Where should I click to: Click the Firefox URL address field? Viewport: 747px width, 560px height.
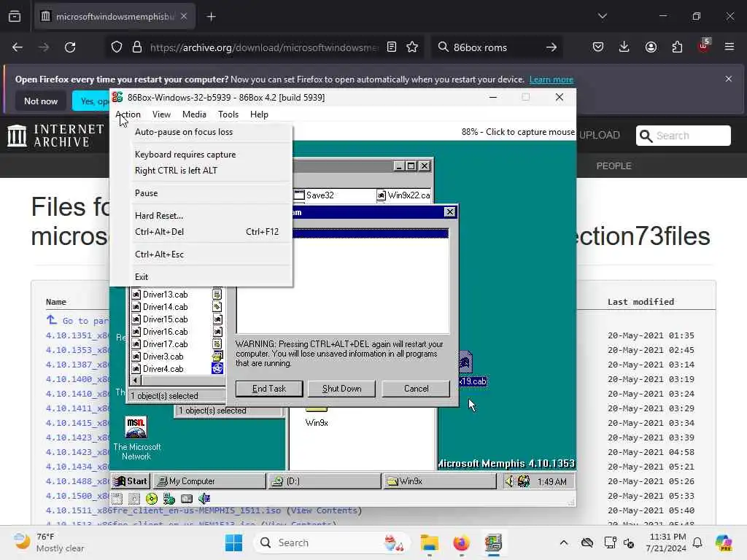tap(263, 47)
